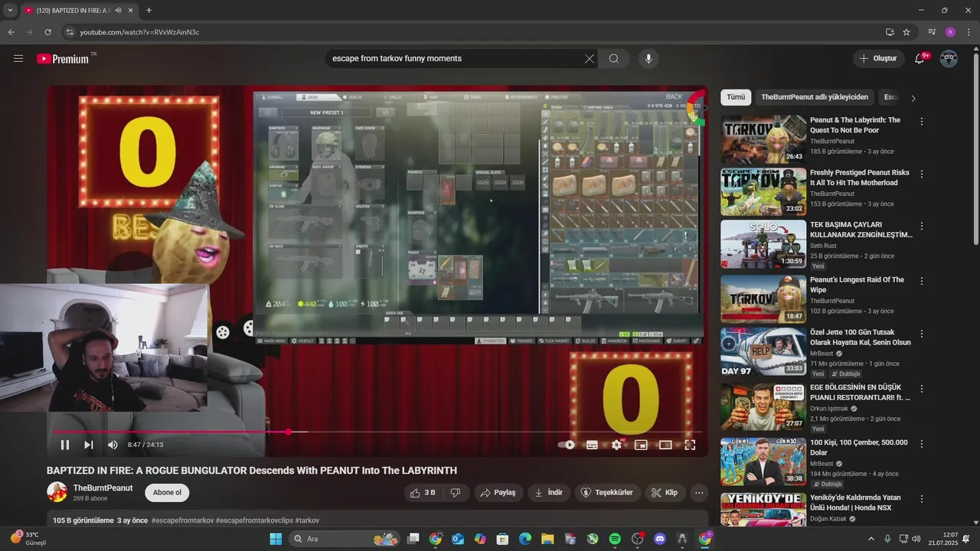980x551 pixels.
Task: Open Chrome three-dot menu
Action: click(969, 32)
